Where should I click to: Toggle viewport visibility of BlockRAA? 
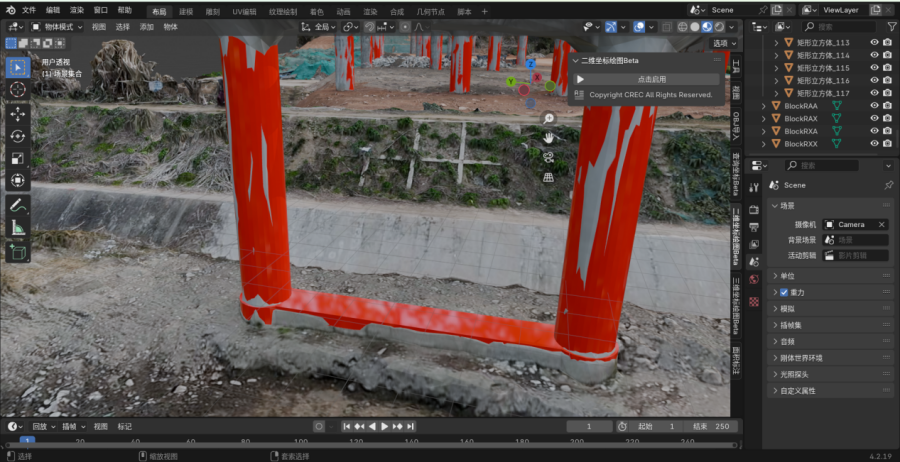(874, 105)
